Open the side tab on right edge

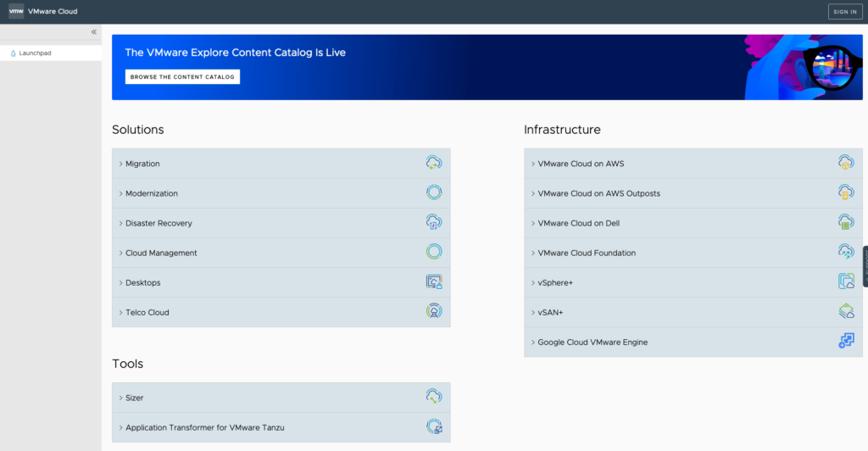pyautogui.click(x=865, y=266)
